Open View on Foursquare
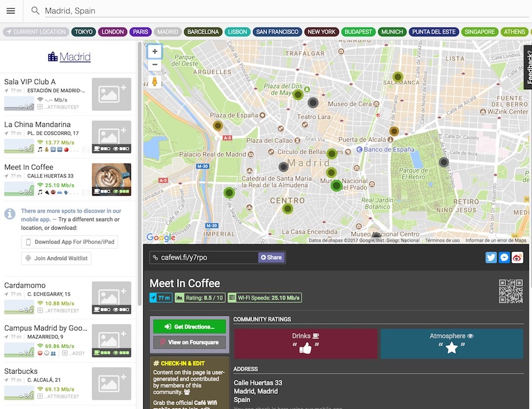The image size is (532, 409). pyautogui.click(x=189, y=342)
